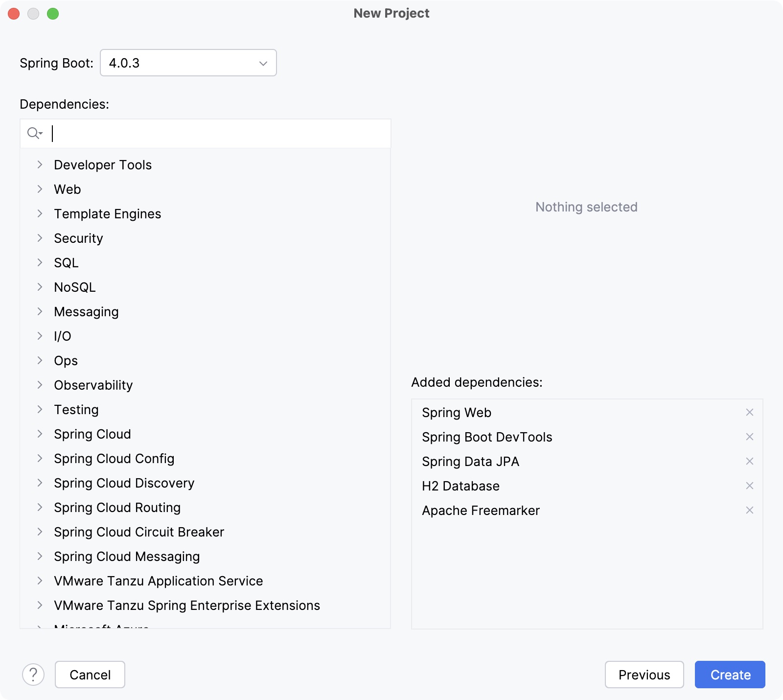Select the Observability tree item
The height and width of the screenshot is (700, 783).
click(x=93, y=385)
